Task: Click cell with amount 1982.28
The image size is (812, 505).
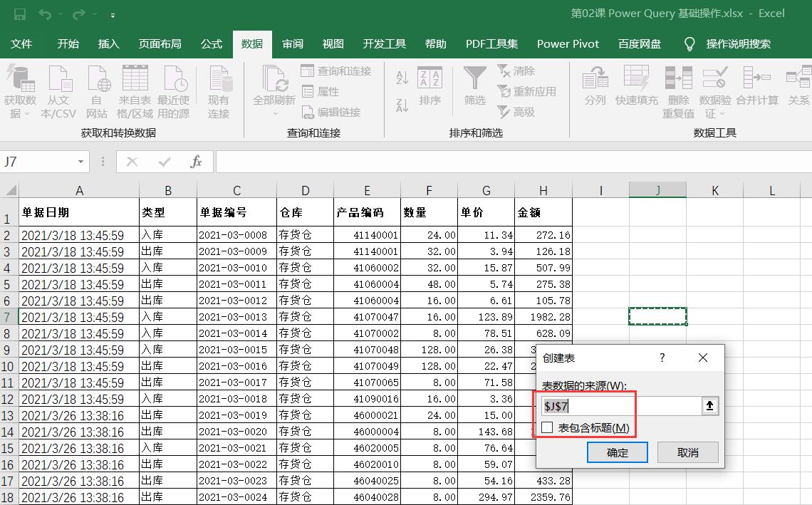Action: coord(543,317)
